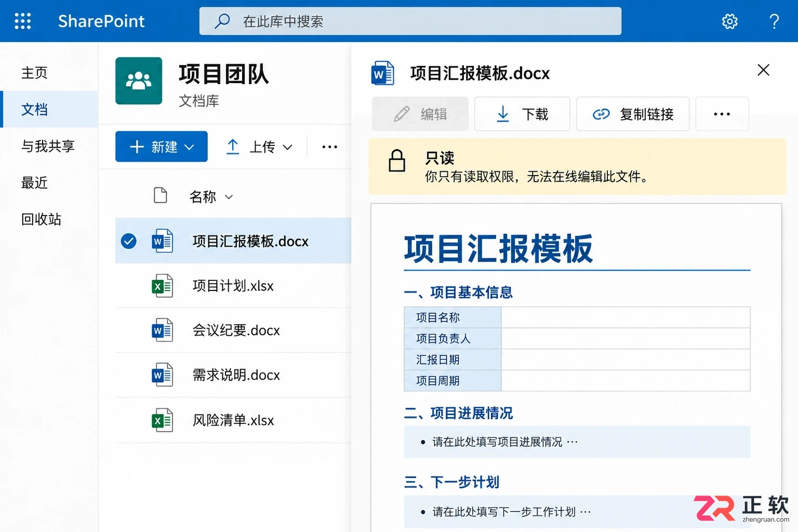Click the 项目周期 cell in preview table

tap(453, 381)
